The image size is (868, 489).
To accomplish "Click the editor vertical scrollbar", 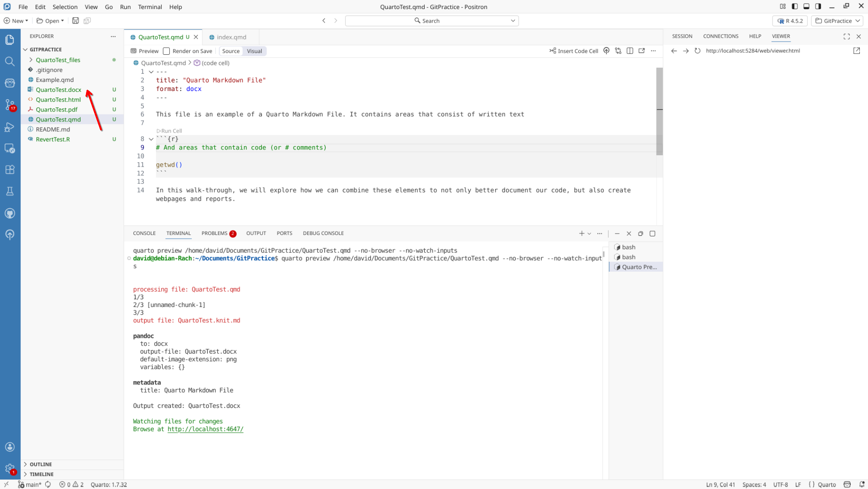I will tap(659, 111).
